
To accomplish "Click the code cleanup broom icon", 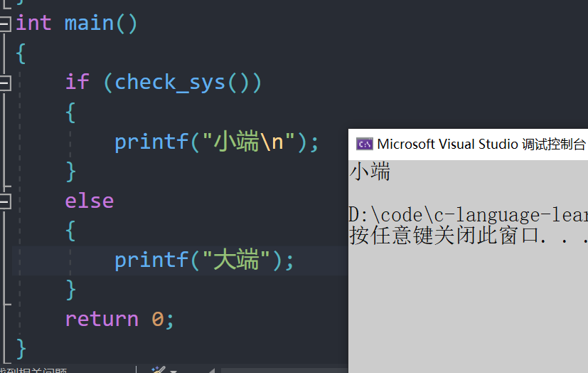I will click(x=159, y=369).
